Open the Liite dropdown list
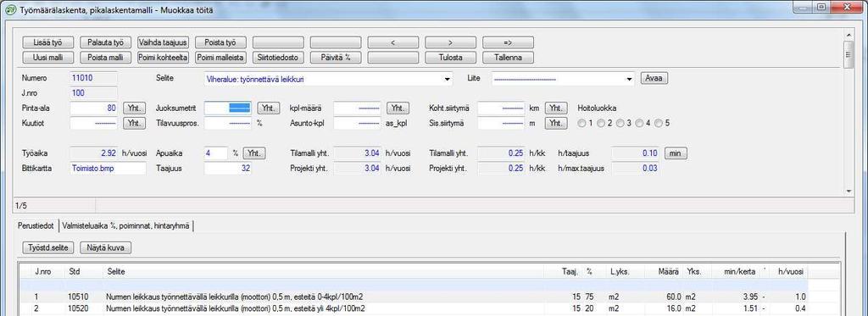Viewport: 868px width, 316px height. (630, 79)
